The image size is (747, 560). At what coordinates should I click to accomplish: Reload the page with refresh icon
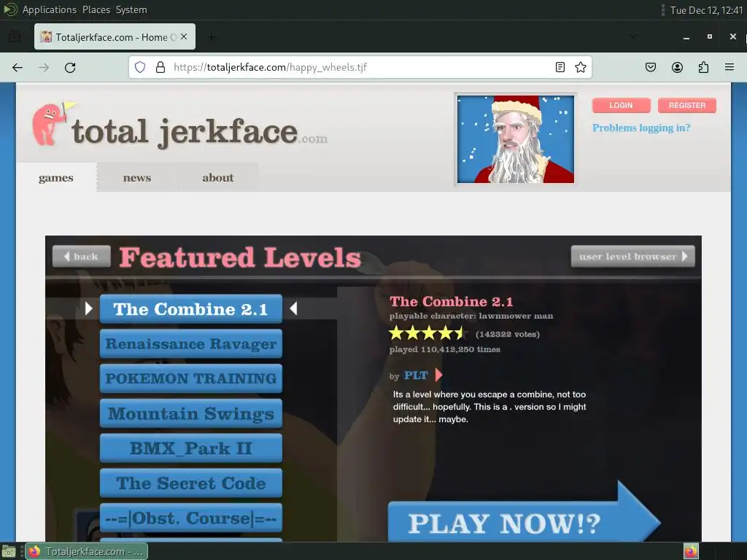point(70,68)
